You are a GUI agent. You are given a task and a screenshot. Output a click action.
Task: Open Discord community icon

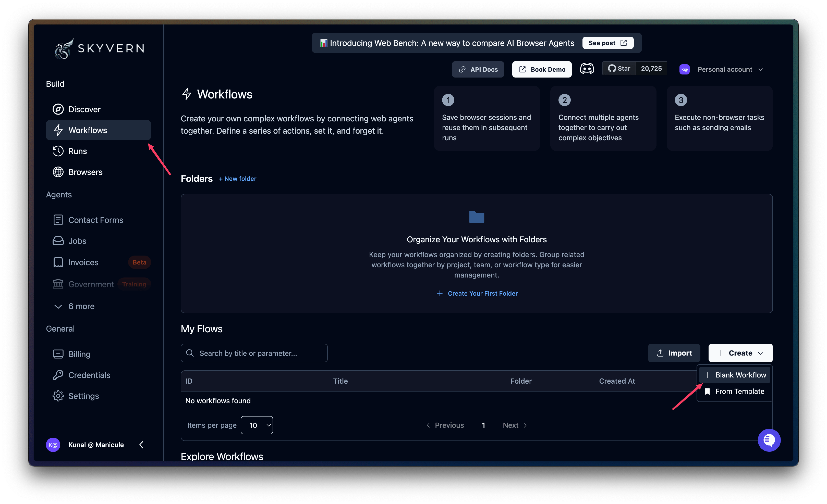(587, 69)
